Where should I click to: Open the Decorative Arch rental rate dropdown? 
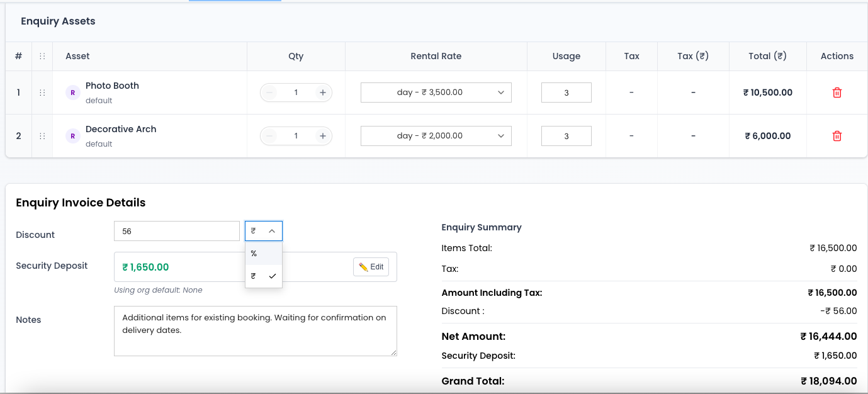[436, 135]
